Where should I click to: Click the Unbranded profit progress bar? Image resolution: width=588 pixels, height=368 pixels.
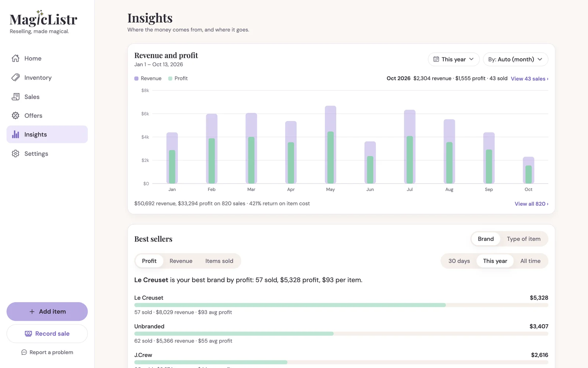(x=341, y=334)
